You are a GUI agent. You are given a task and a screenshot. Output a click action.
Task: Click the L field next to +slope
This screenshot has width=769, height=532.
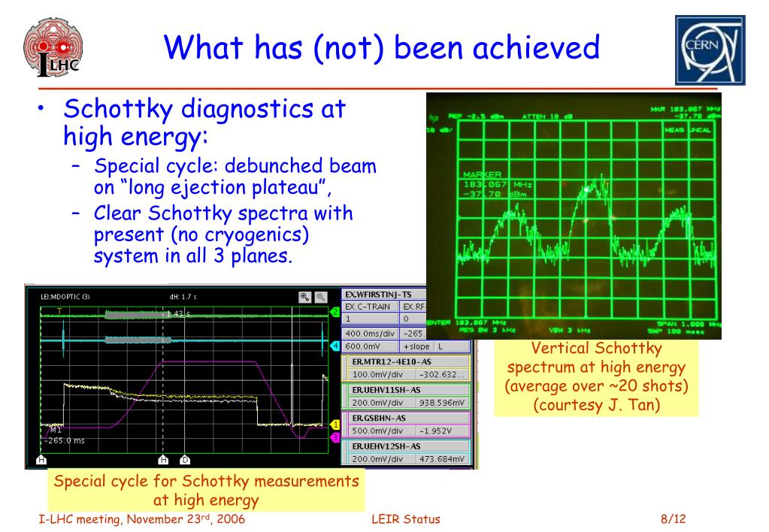click(x=453, y=346)
